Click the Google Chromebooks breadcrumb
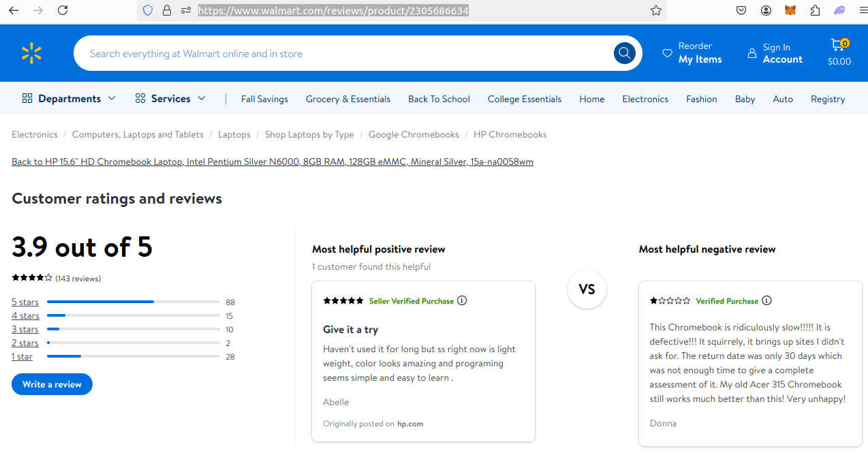 pyautogui.click(x=414, y=134)
